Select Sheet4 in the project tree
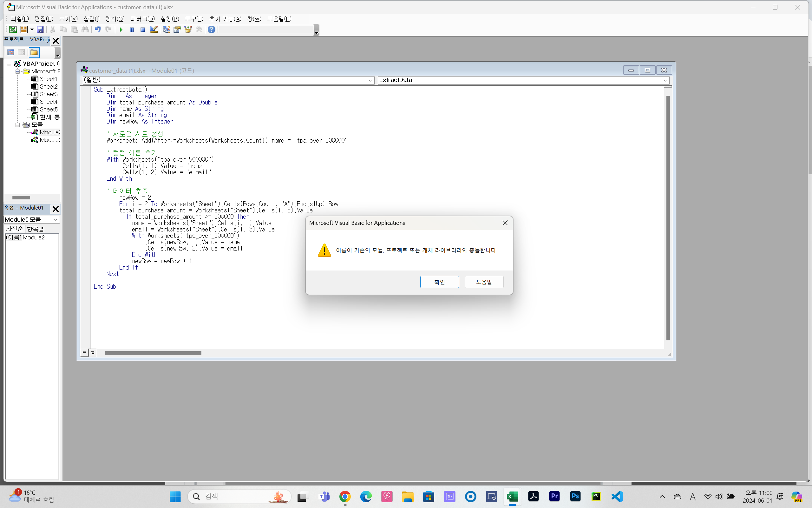 44,102
